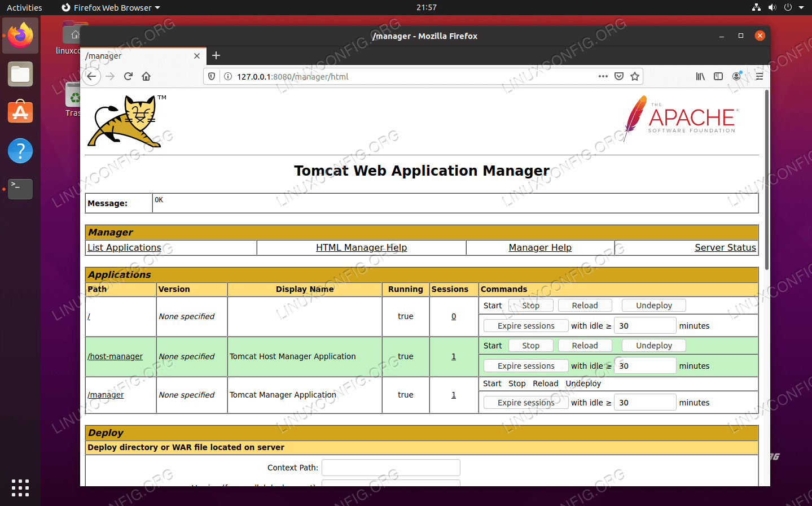
Task: Open the Server Status link
Action: click(725, 247)
